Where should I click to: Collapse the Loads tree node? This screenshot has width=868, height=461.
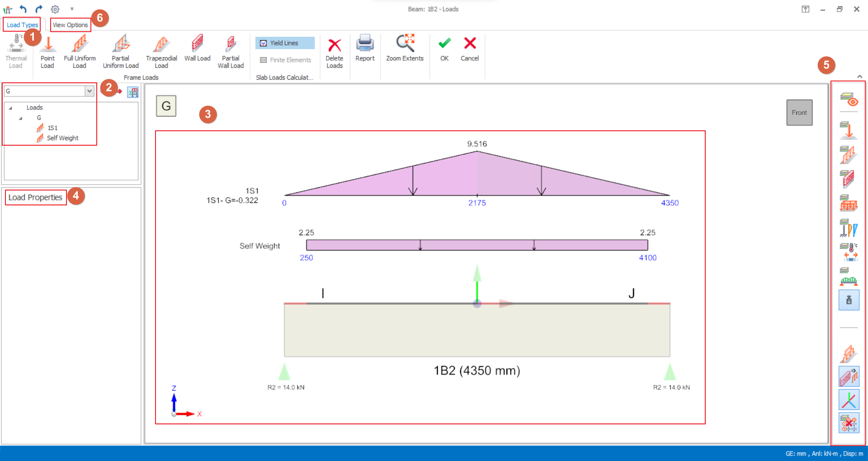(x=10, y=108)
